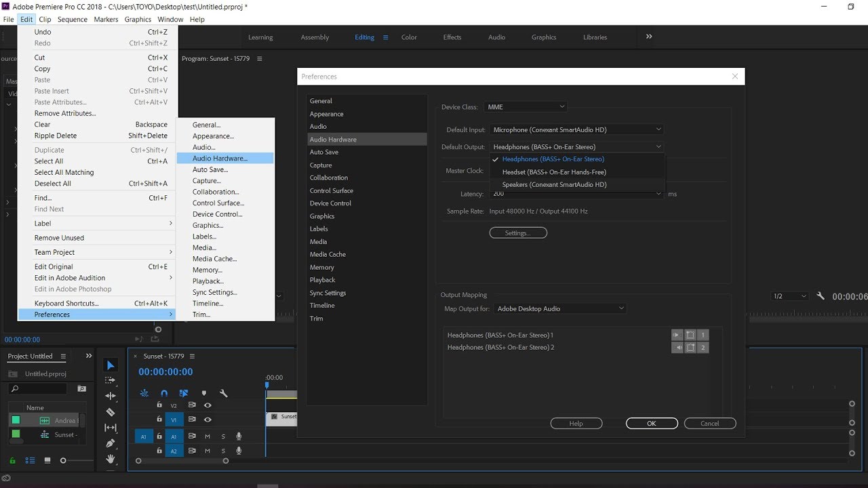868x488 pixels.
Task: Switch project panel to icon view
Action: pos(47,460)
